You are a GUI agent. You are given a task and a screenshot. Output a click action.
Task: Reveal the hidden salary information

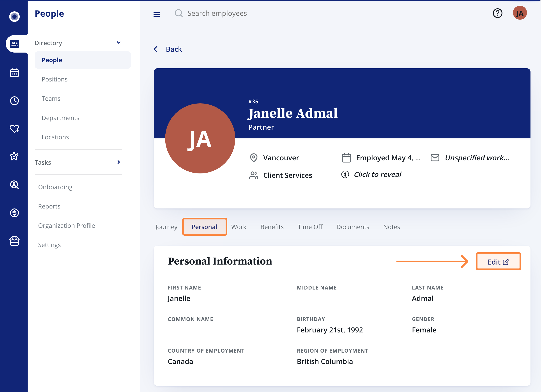[x=377, y=174]
